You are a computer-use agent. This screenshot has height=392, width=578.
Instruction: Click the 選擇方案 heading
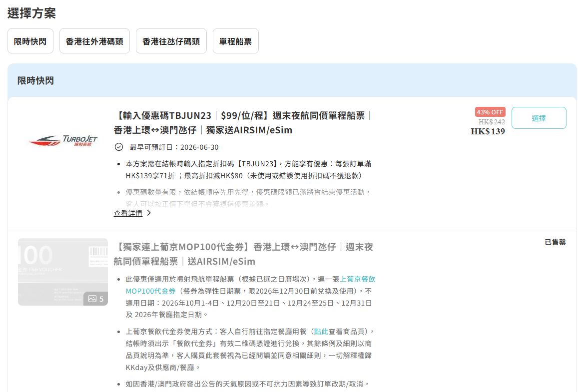(31, 13)
